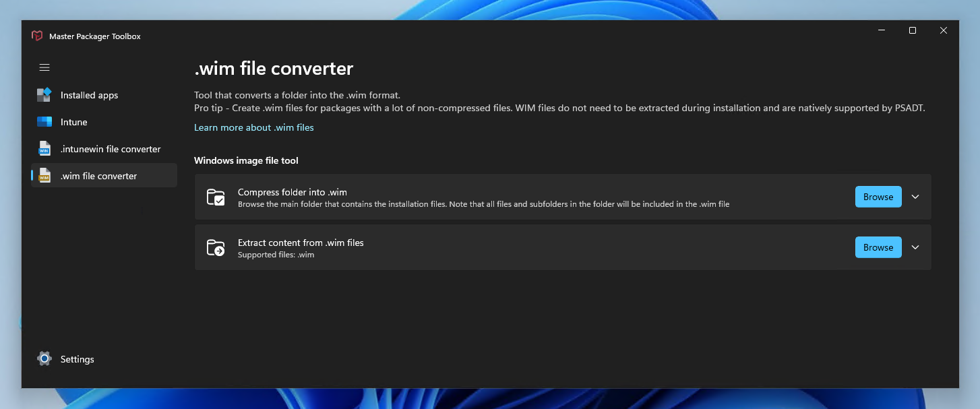Click the .wim file converter sidebar icon
The width and height of the screenshot is (980, 409).
click(44, 176)
